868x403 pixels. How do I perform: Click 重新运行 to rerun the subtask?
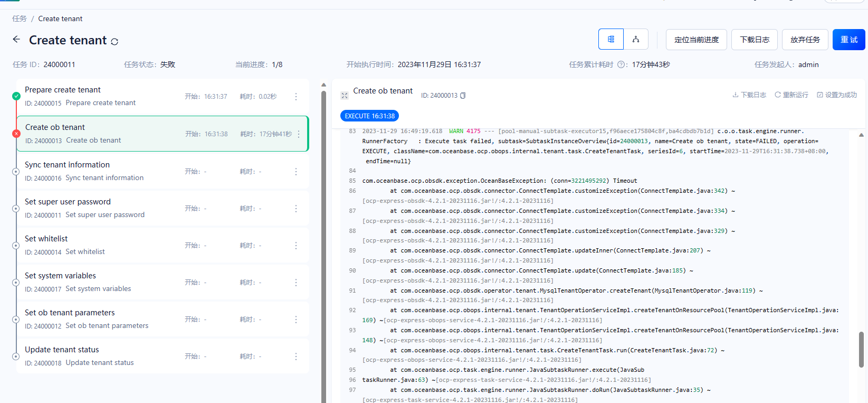coord(791,95)
